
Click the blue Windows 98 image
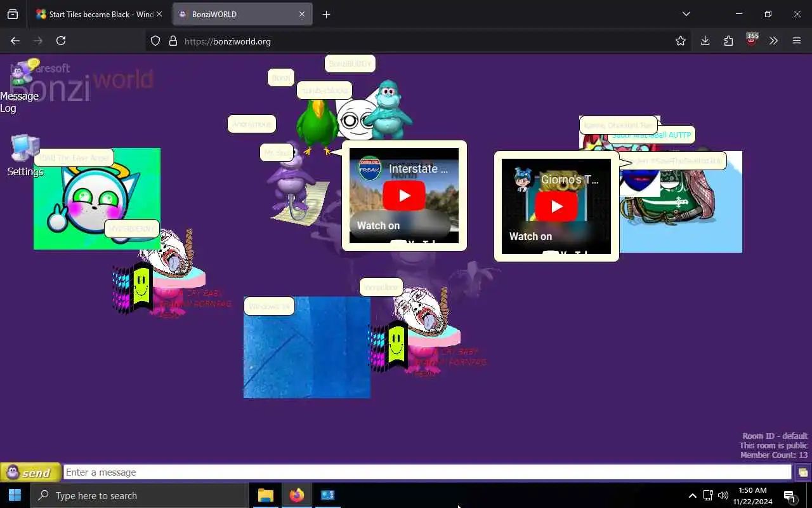click(307, 347)
